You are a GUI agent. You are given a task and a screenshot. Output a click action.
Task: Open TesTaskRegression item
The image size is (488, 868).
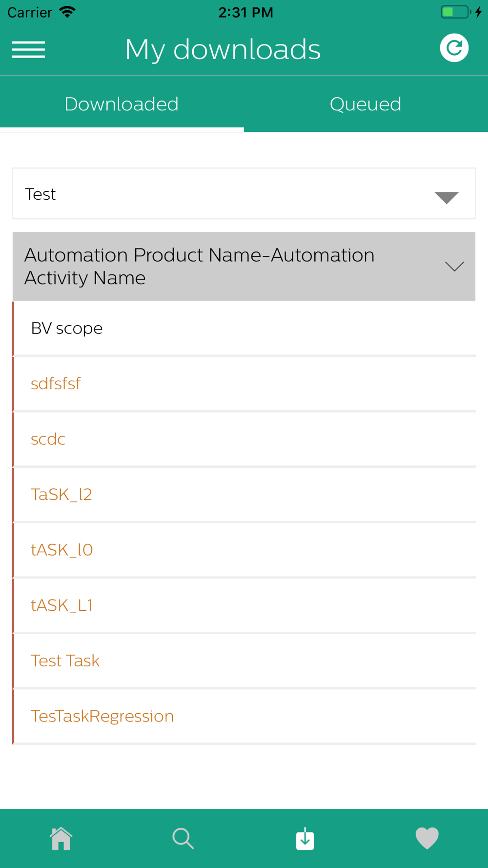click(102, 716)
